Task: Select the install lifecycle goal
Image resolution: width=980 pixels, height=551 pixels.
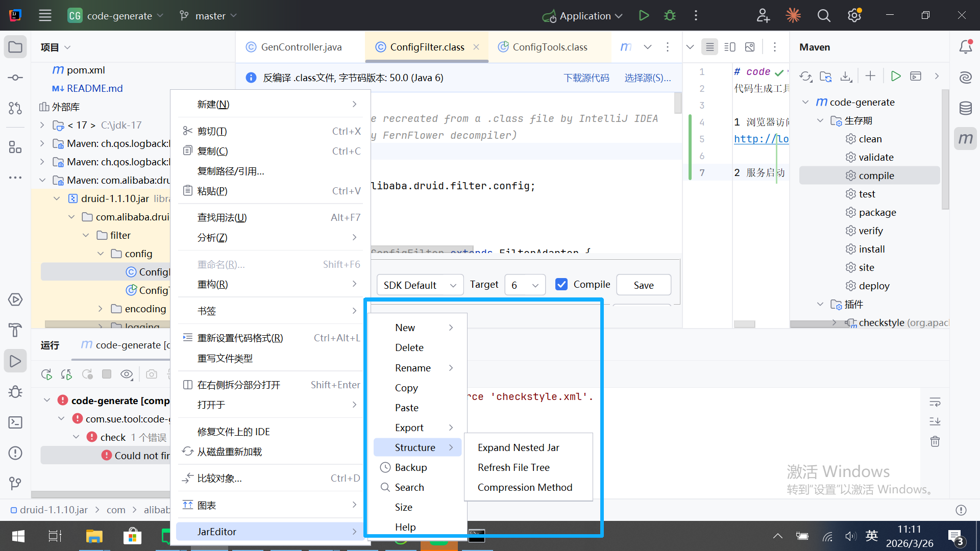Action: [x=871, y=249]
